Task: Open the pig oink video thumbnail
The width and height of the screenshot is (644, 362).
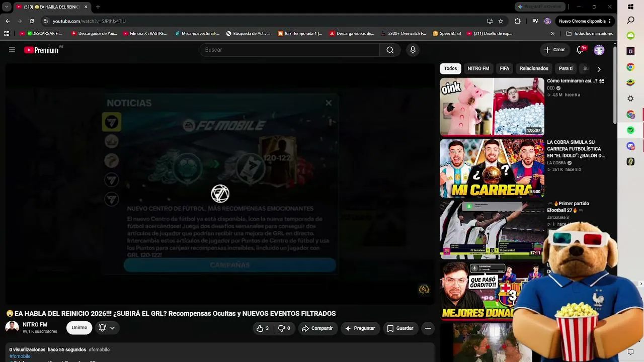Action: pos(492,107)
